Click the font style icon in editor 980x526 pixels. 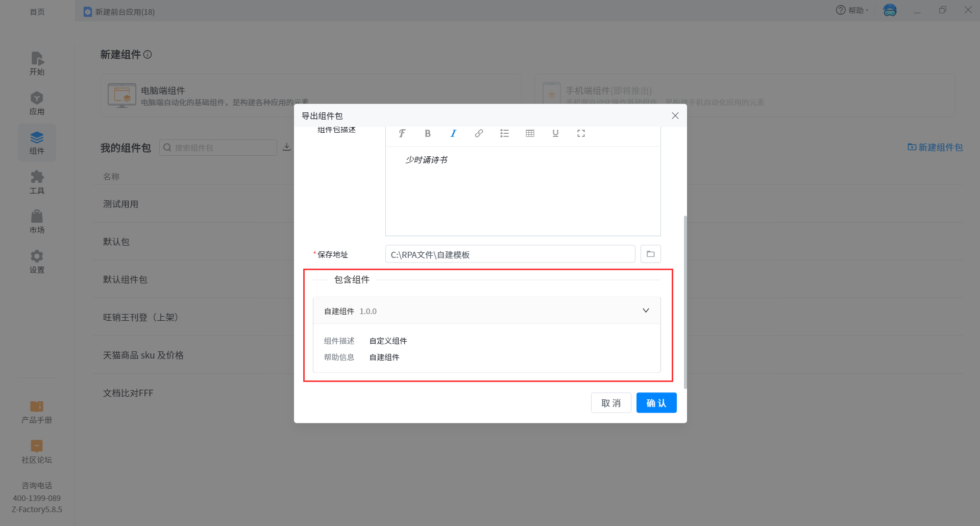402,133
